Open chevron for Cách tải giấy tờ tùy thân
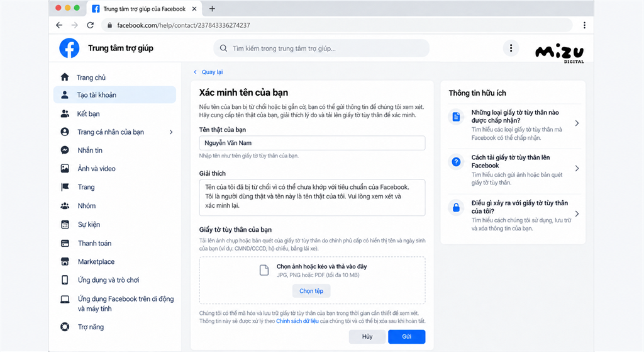The width and height of the screenshot is (644, 352). pos(577,168)
